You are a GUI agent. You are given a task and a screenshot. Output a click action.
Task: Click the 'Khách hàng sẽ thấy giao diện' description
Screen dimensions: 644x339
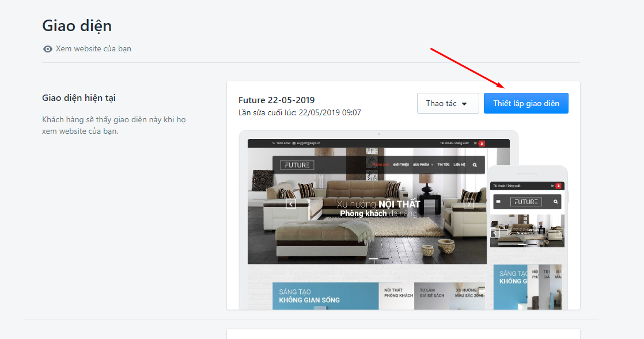(x=114, y=125)
